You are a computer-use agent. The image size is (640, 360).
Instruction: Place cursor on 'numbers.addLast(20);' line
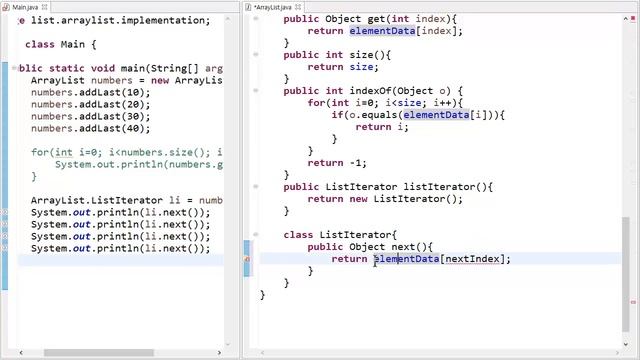point(91,104)
